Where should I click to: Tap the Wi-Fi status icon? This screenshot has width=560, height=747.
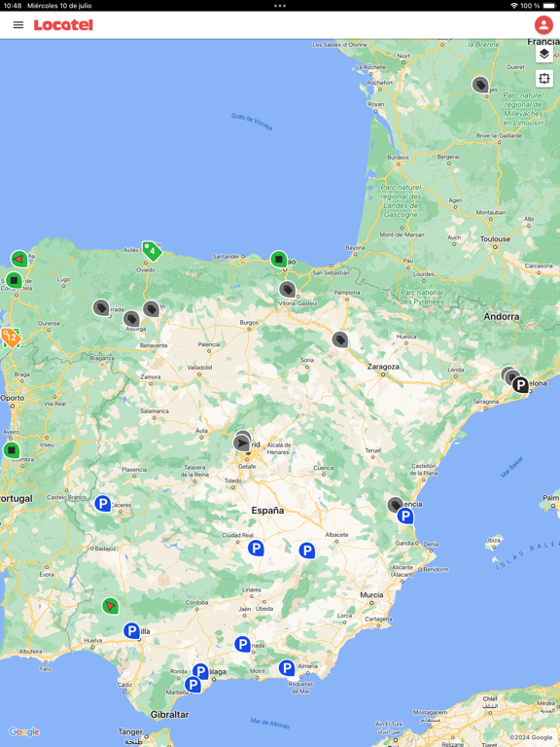click(x=513, y=6)
